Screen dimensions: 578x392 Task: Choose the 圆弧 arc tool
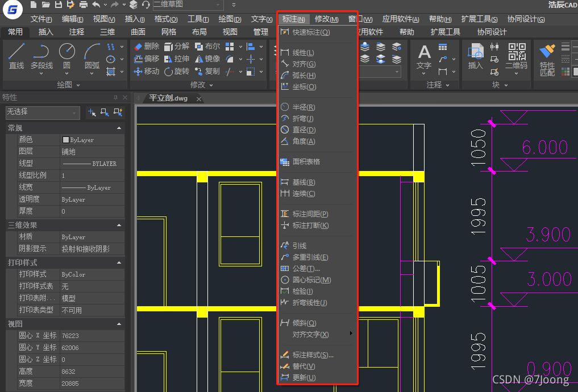[92, 59]
